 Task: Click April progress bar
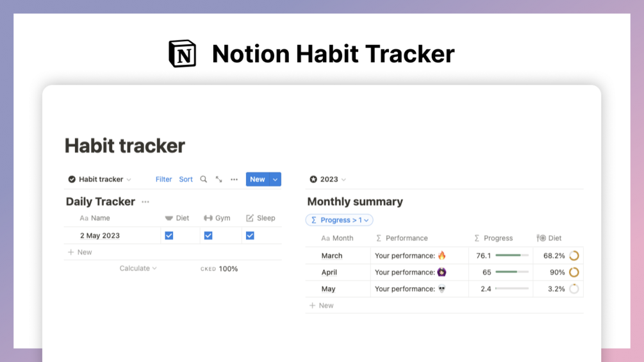point(512,272)
